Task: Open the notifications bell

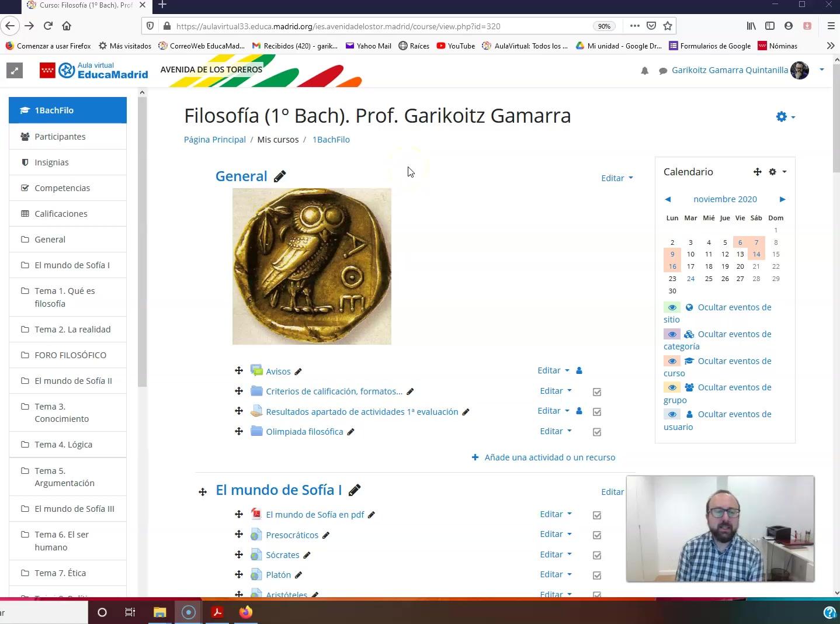Action: click(x=644, y=71)
